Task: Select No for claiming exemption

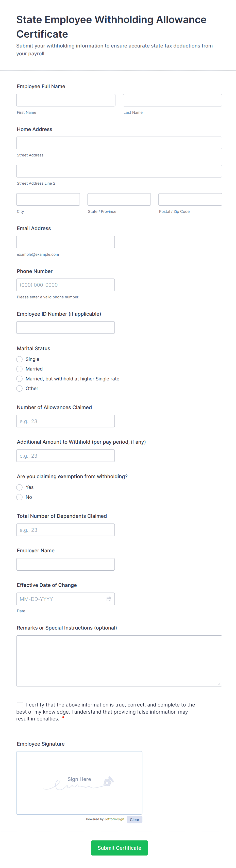Action: [x=20, y=497]
